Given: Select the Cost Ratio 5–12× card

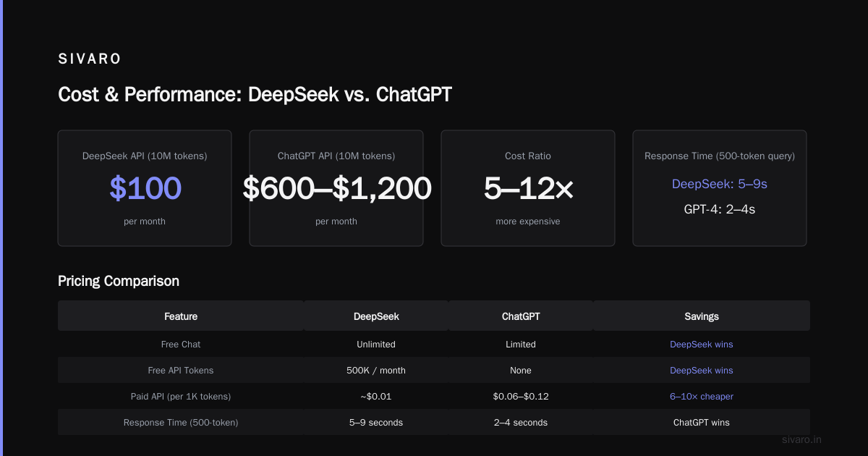Looking at the screenshot, I should click(x=528, y=188).
